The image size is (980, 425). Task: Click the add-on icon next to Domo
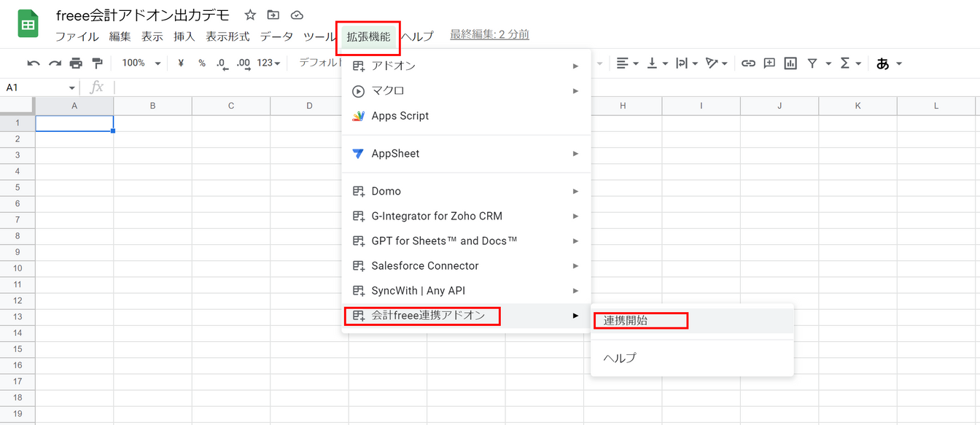358,192
